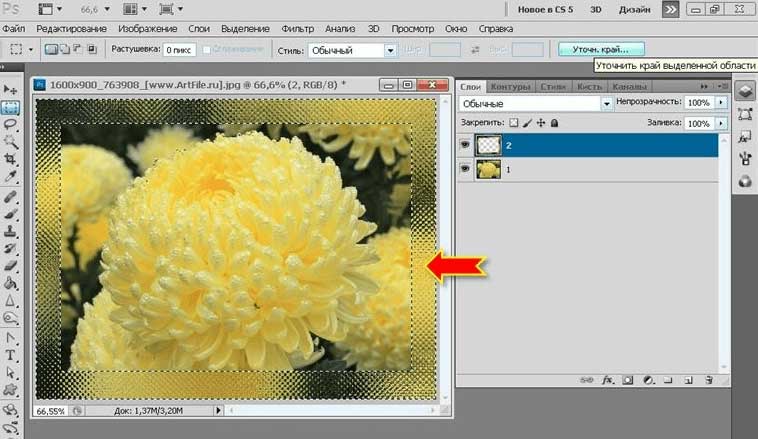Click the Растушевка feather input field
The height and width of the screenshot is (439, 758).
click(180, 49)
